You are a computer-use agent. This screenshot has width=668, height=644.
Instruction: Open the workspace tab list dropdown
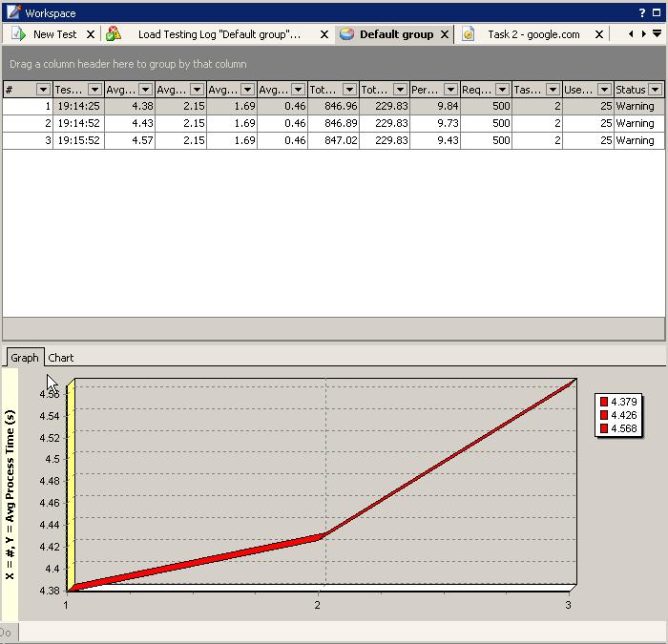pos(657,34)
